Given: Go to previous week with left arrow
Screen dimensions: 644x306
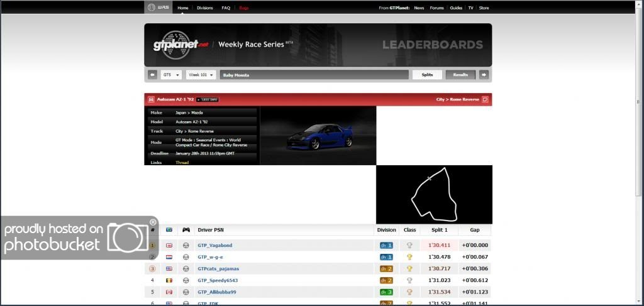Looking at the screenshot, I should [x=152, y=75].
